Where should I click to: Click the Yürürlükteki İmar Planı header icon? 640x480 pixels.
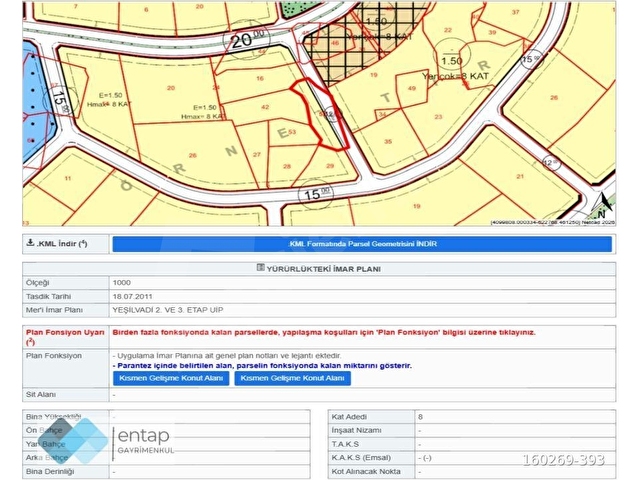[x=260, y=268]
